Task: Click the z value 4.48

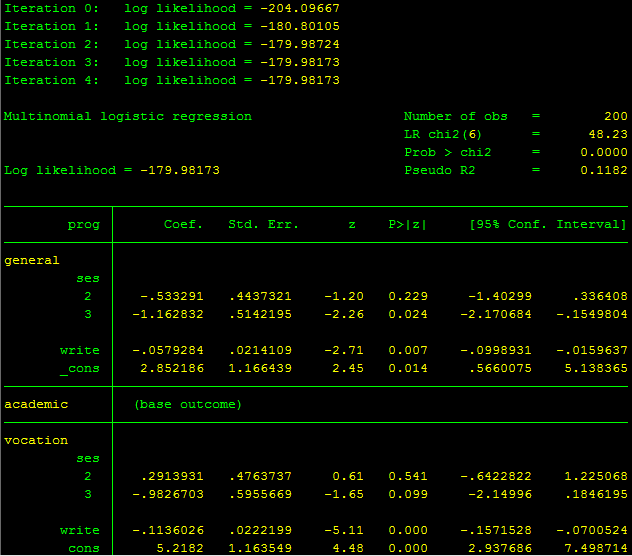Action: 348,548
